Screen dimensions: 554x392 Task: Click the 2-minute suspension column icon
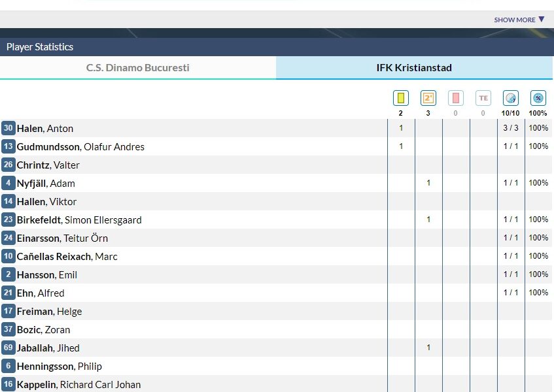(428, 98)
